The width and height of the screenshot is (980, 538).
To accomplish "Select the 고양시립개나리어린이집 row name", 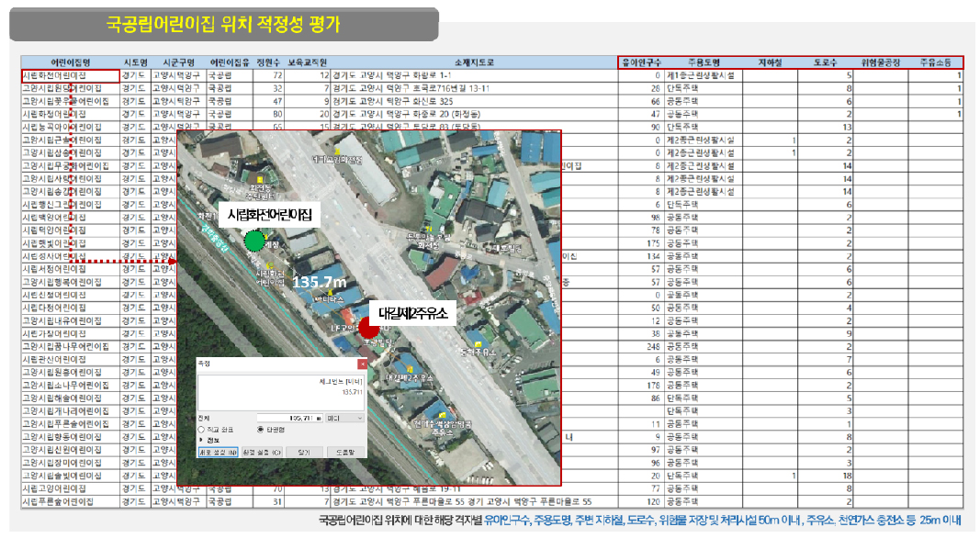I will pos(70,411).
